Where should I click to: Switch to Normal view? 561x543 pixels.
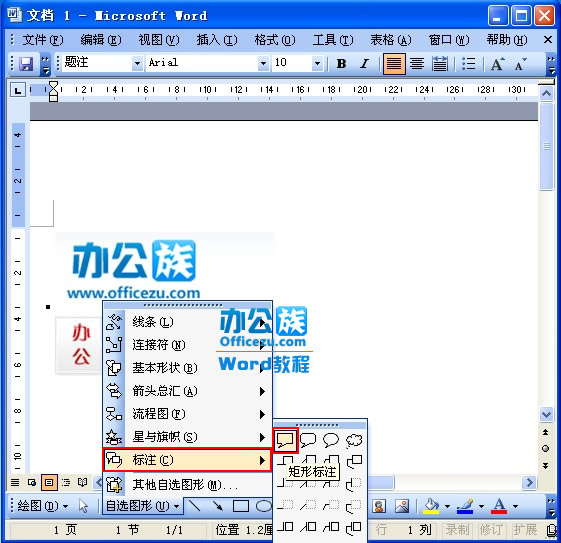point(15,483)
